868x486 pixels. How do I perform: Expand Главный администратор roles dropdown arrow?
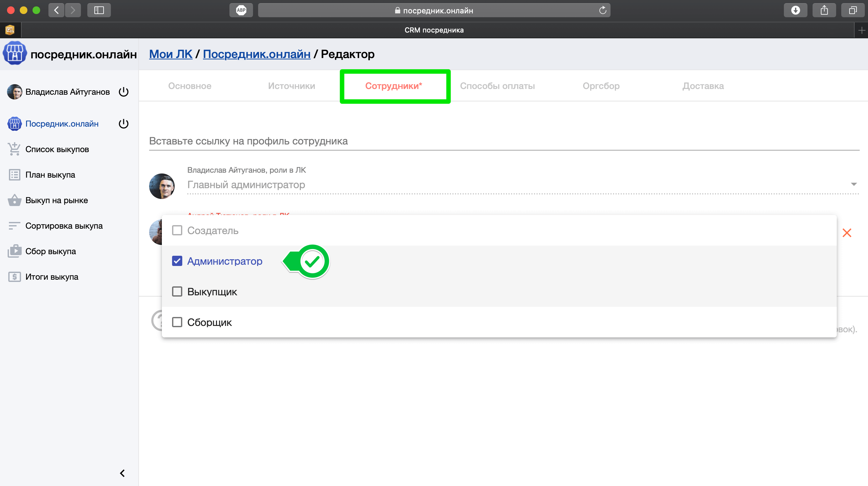(x=854, y=184)
